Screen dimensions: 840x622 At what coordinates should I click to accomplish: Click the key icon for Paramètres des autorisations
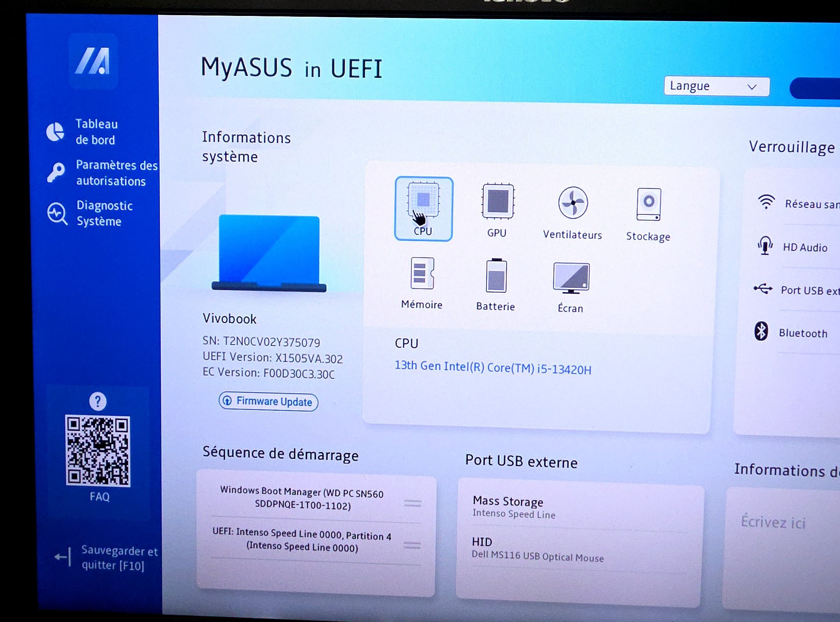coord(56,172)
